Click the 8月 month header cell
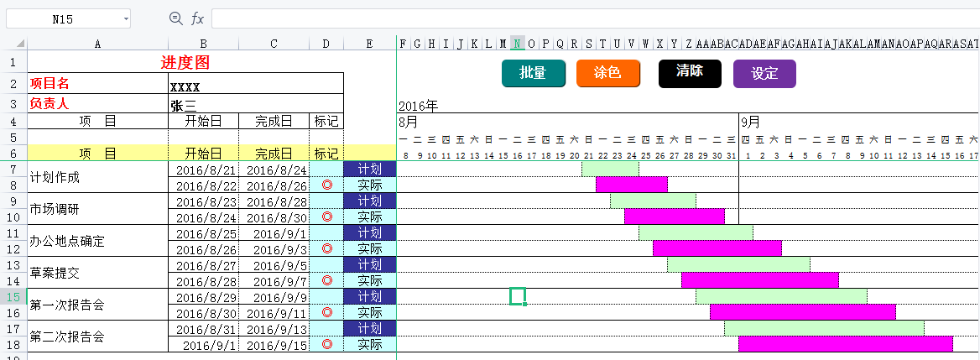This screenshot has width=980, height=360. point(568,121)
